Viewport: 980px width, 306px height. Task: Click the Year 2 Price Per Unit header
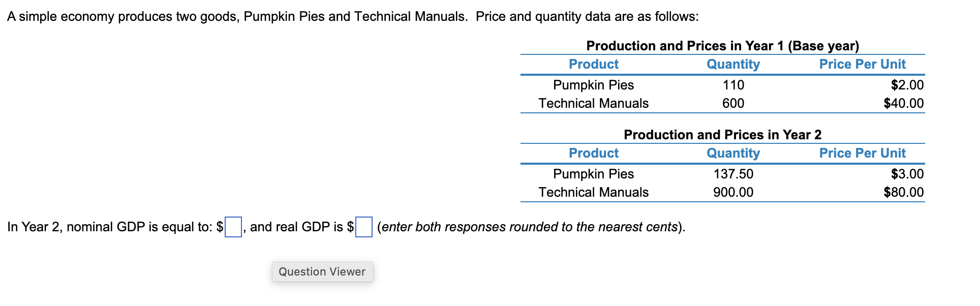coord(862,153)
